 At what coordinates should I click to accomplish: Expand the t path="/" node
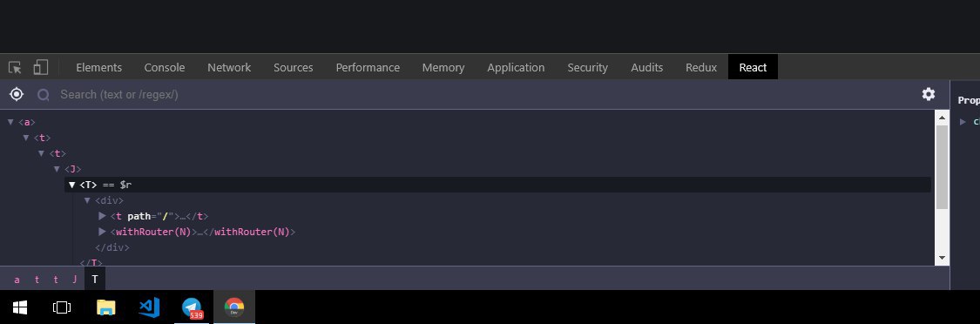click(x=103, y=216)
